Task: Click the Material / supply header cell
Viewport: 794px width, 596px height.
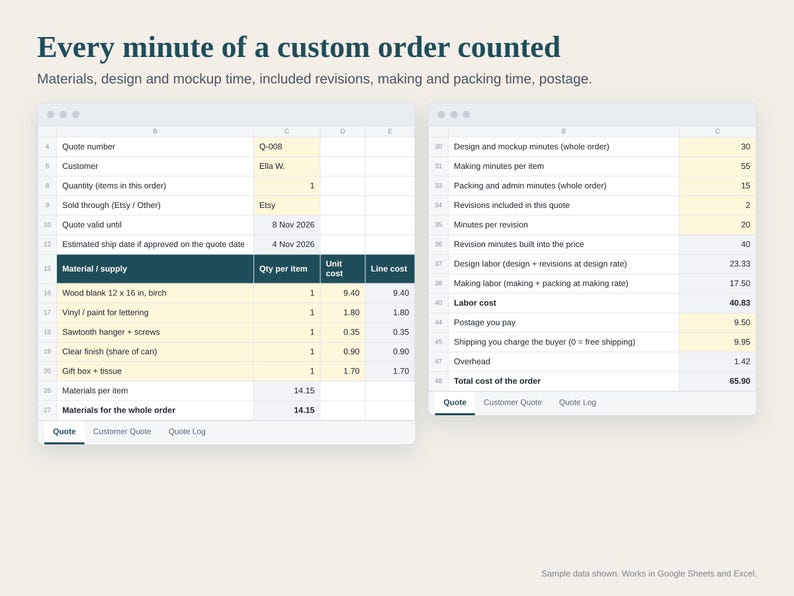Action: pyautogui.click(x=155, y=269)
